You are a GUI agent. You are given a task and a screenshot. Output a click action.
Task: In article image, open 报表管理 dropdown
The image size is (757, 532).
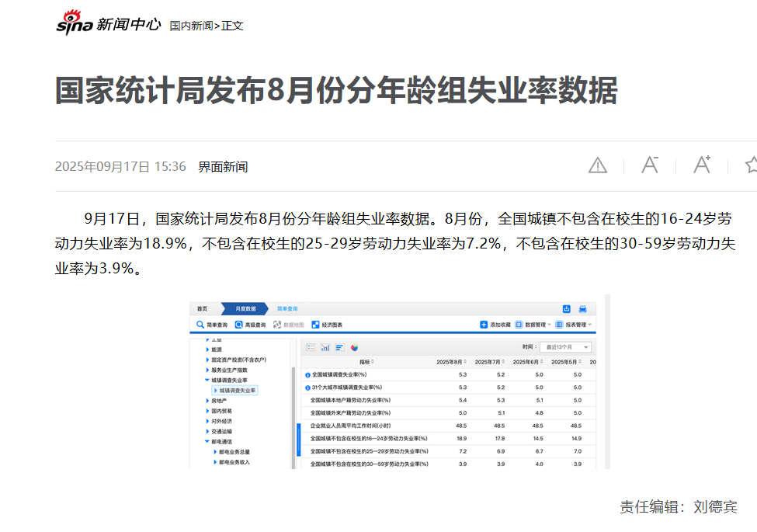point(574,325)
